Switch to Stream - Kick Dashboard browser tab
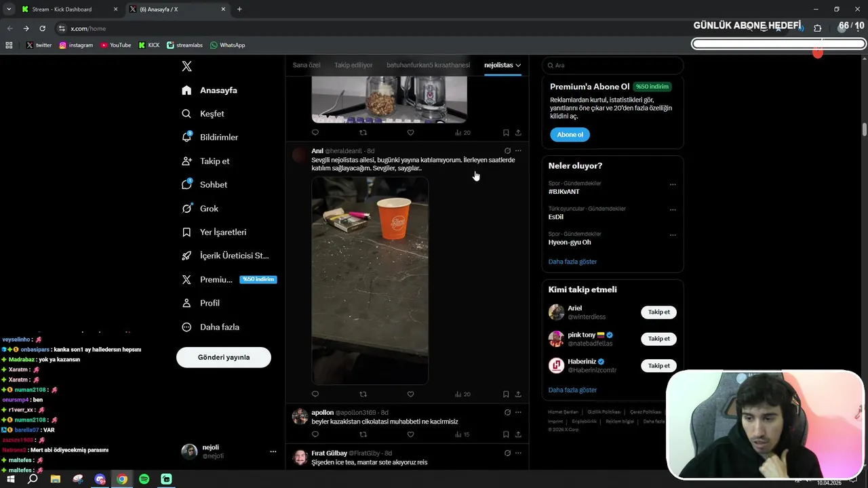868x488 pixels. point(69,9)
